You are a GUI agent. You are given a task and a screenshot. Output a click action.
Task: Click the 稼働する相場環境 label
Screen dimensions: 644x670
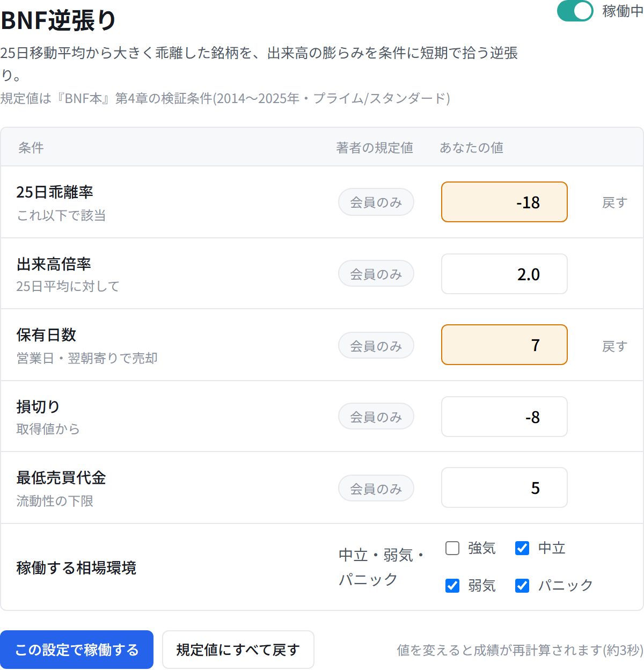pos(76,568)
